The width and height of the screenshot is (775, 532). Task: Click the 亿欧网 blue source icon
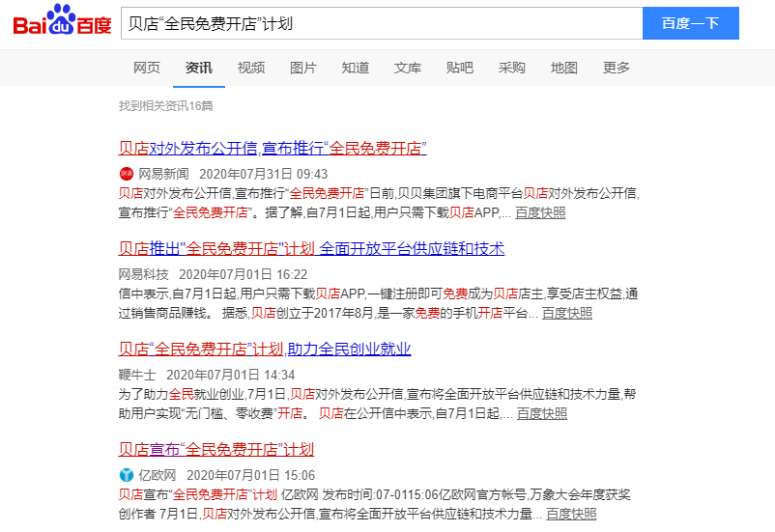[127, 475]
